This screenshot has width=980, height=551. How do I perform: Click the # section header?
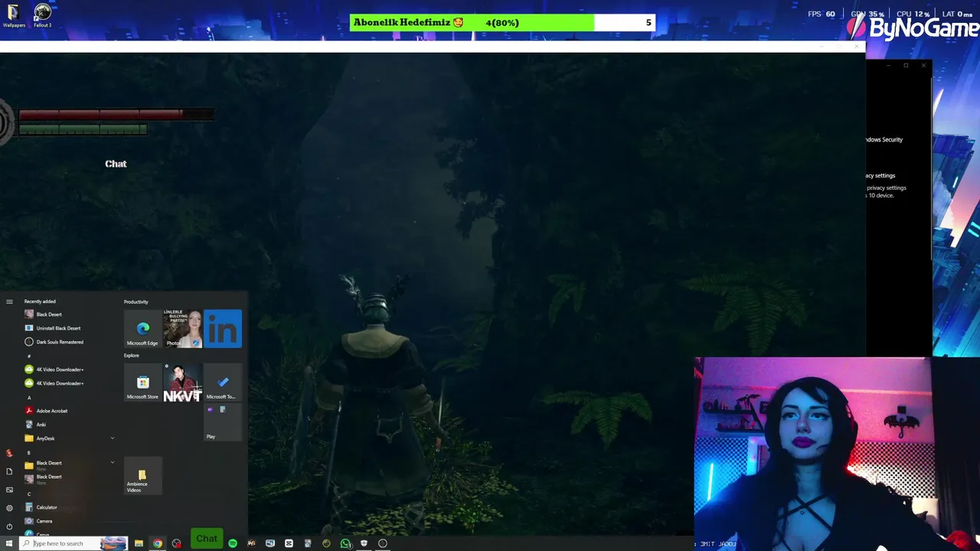click(29, 356)
